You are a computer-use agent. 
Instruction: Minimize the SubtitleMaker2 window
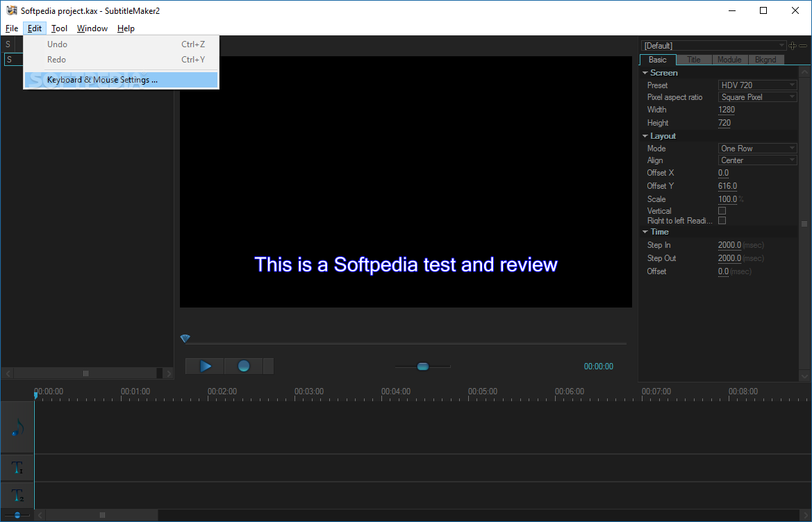click(x=731, y=10)
